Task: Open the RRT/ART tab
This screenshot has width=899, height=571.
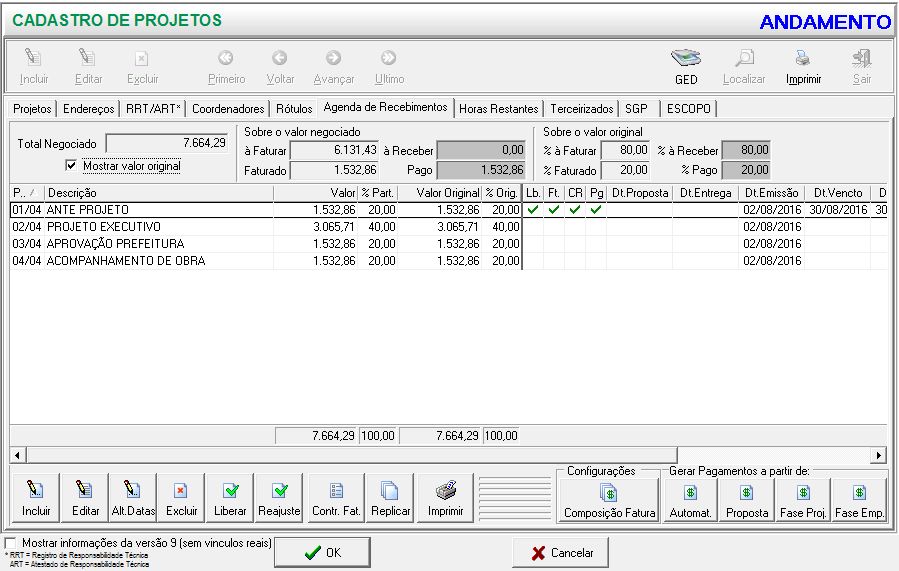Action: [153, 109]
